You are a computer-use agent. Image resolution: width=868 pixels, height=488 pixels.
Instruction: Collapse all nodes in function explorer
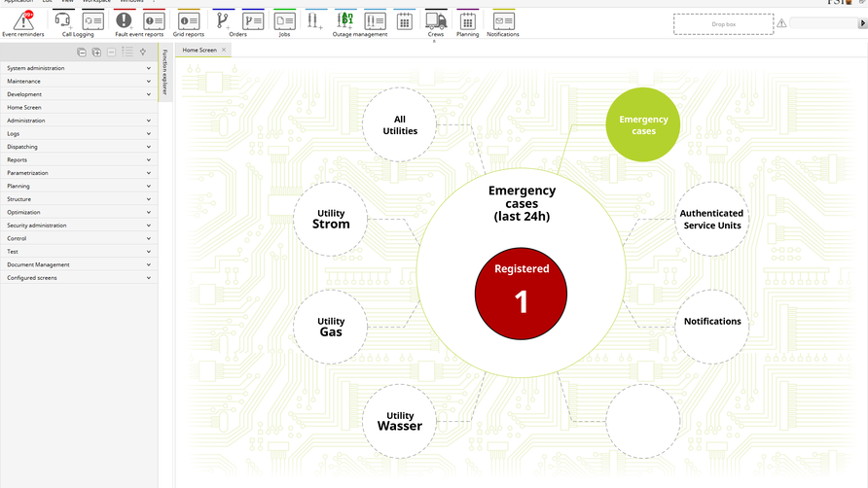click(82, 52)
